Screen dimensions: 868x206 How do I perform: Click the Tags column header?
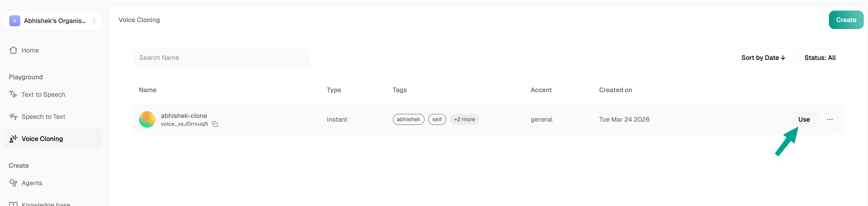(x=400, y=90)
